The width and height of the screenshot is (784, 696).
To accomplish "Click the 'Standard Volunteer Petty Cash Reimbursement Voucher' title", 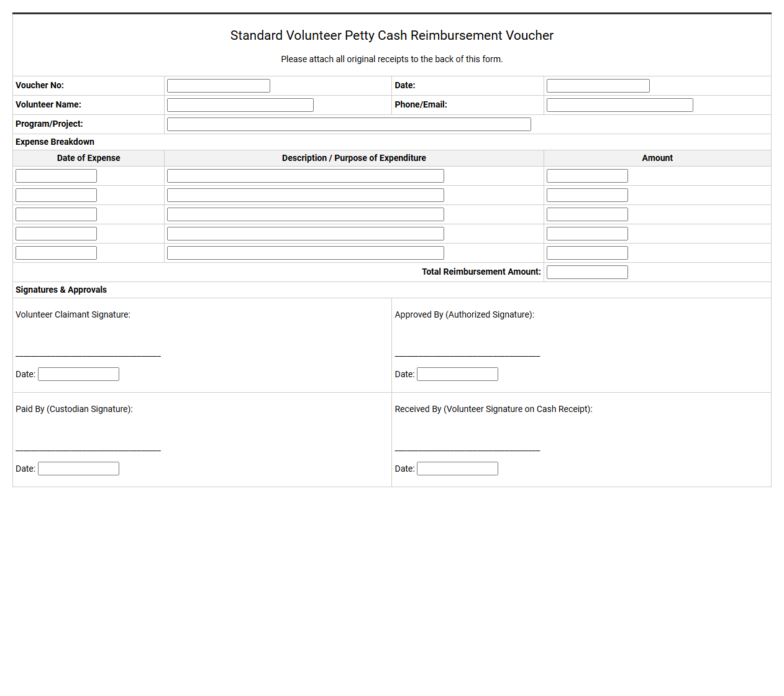I will (x=392, y=35).
